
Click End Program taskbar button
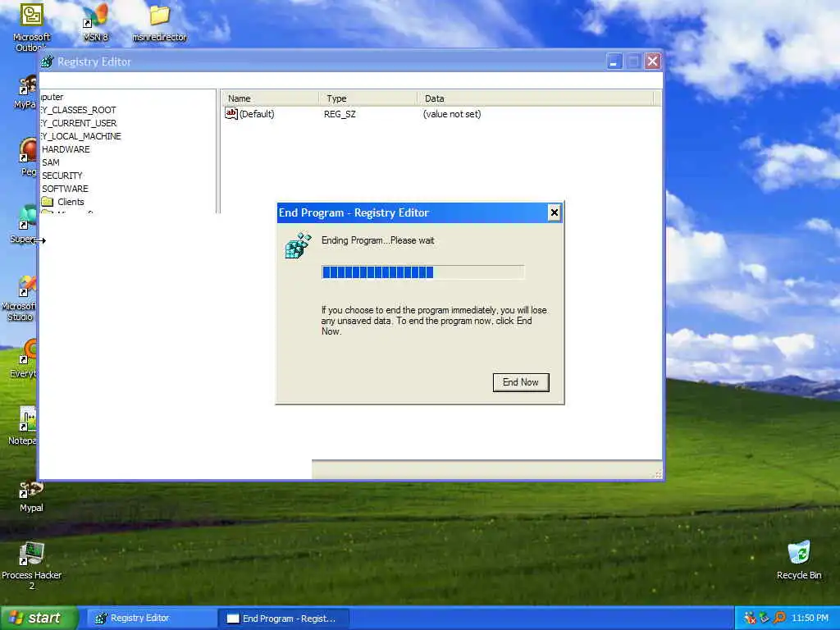pos(284,619)
